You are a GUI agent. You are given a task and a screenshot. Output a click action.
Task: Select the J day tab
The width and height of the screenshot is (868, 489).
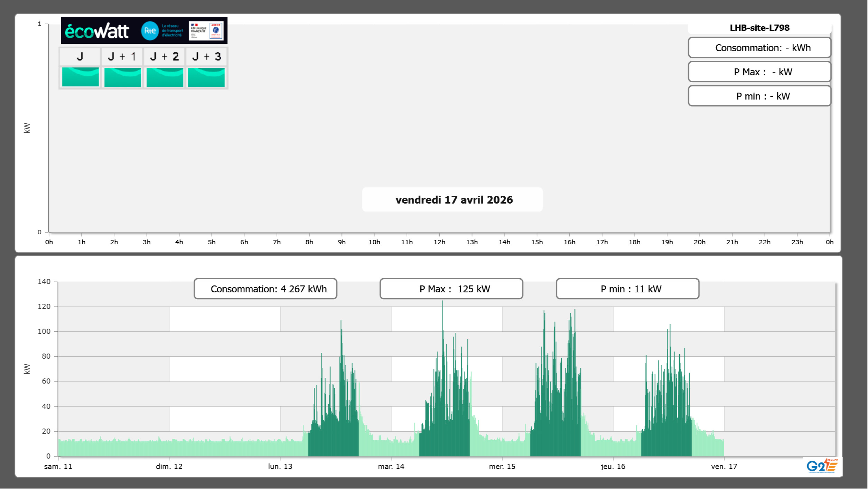click(80, 57)
